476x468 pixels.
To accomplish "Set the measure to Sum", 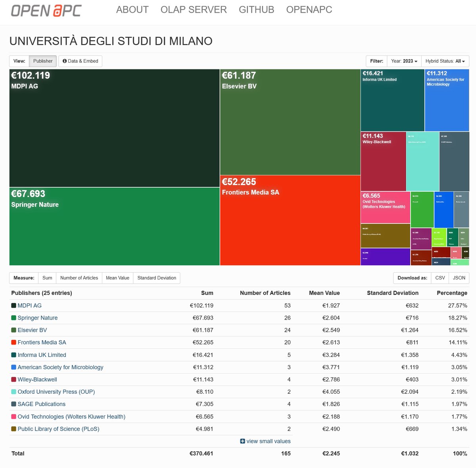I will tap(47, 278).
